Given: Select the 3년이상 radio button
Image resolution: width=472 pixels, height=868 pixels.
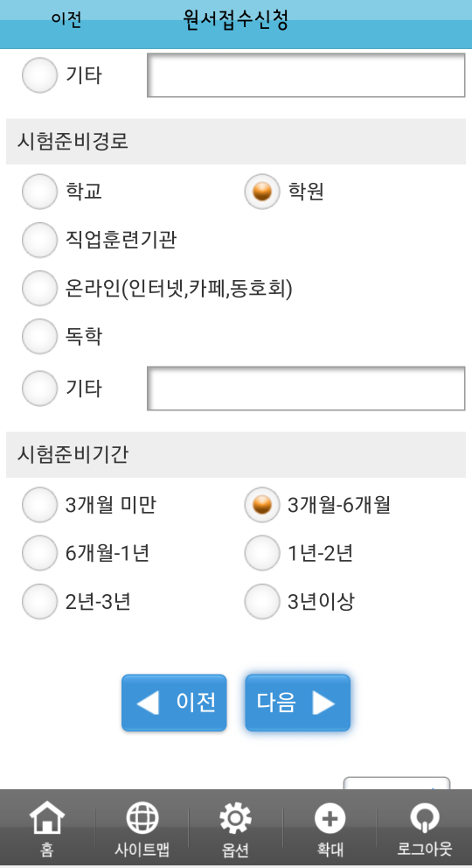Looking at the screenshot, I should point(262,600).
